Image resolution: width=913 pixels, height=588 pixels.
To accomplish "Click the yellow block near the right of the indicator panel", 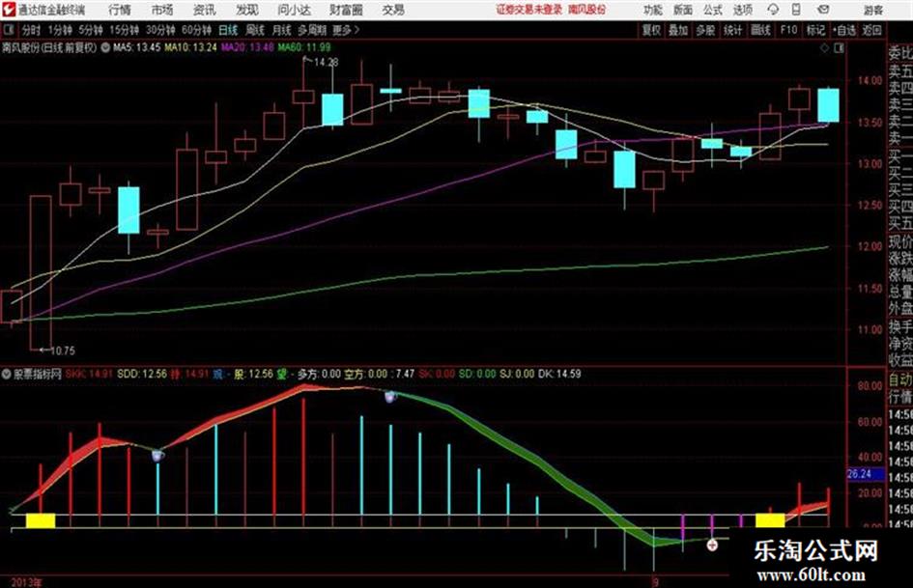I will (770, 520).
